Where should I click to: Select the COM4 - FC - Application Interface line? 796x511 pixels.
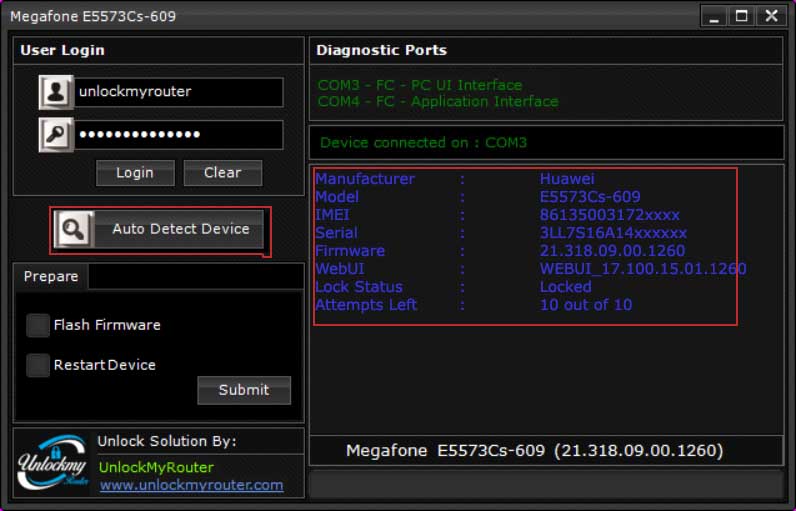click(438, 101)
